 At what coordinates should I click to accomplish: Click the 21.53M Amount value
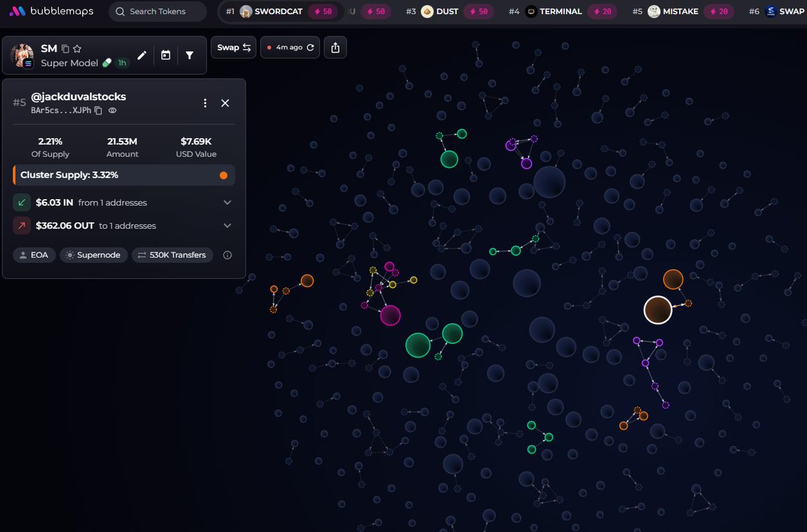[x=122, y=142]
